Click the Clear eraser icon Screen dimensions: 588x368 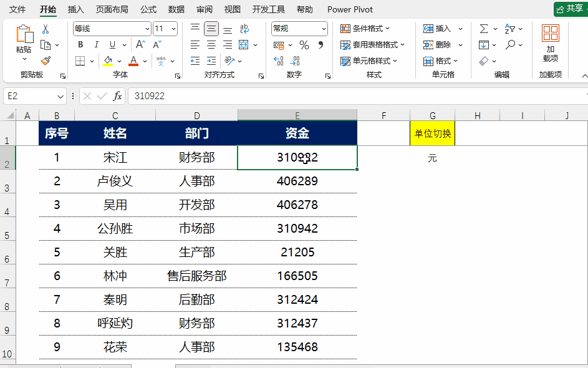point(484,61)
